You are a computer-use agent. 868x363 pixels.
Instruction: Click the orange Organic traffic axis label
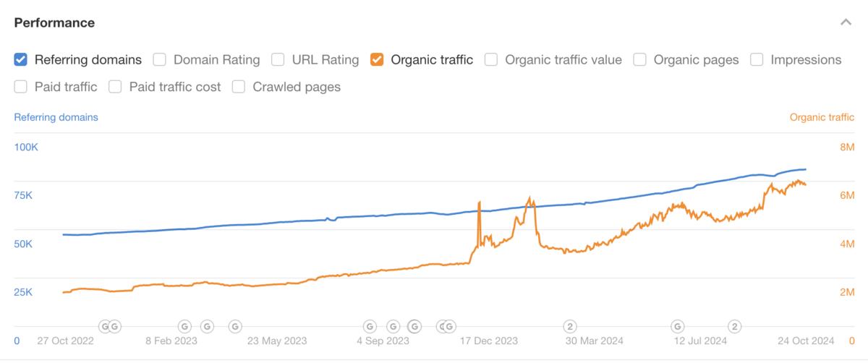(x=822, y=117)
